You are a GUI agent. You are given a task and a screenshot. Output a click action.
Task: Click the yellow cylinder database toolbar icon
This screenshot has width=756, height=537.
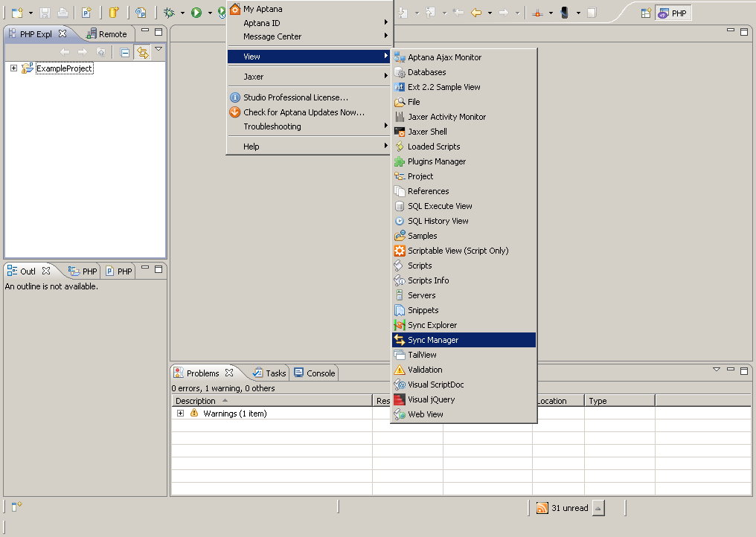coord(114,13)
